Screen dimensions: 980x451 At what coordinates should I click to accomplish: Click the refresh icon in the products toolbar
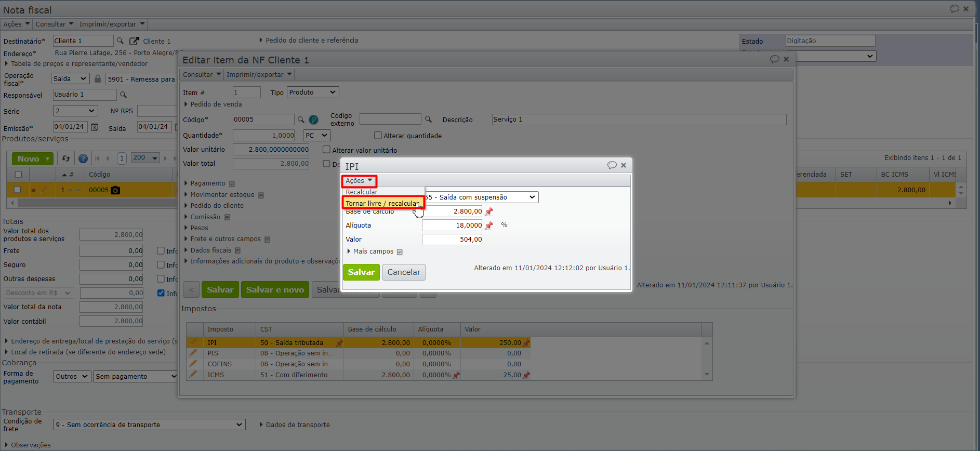[x=66, y=158]
